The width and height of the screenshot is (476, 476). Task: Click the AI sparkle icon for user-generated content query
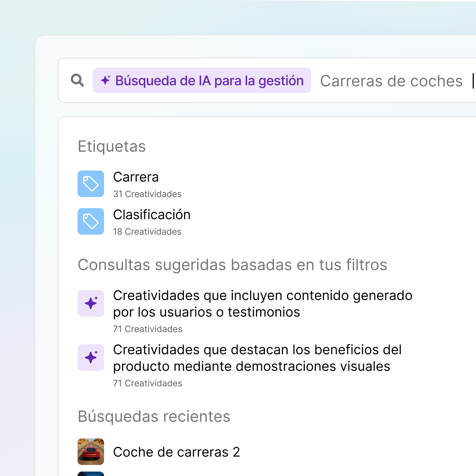[91, 303]
